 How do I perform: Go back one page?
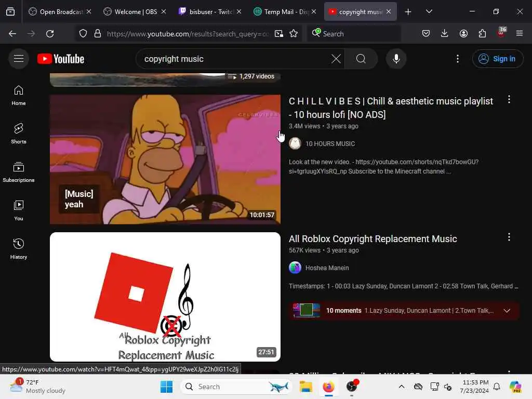pyautogui.click(x=12, y=34)
